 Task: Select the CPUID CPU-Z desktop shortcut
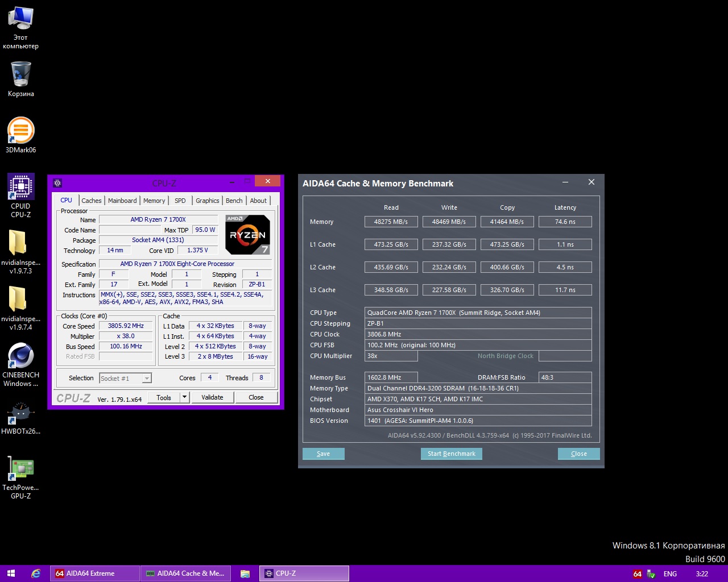click(20, 196)
